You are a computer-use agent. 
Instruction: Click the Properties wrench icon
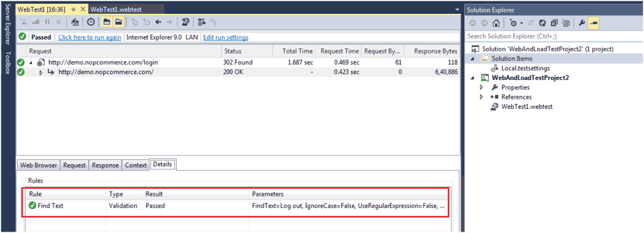click(582, 23)
